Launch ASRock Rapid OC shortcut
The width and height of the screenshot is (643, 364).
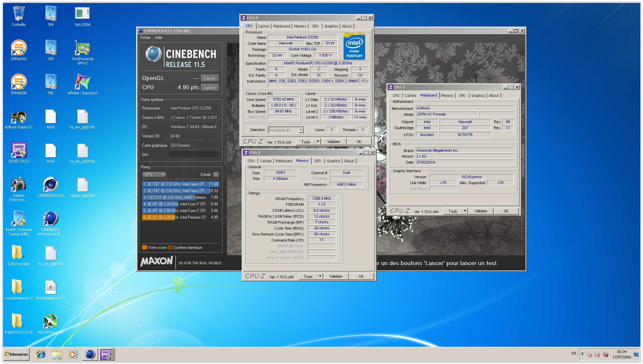click(19, 119)
